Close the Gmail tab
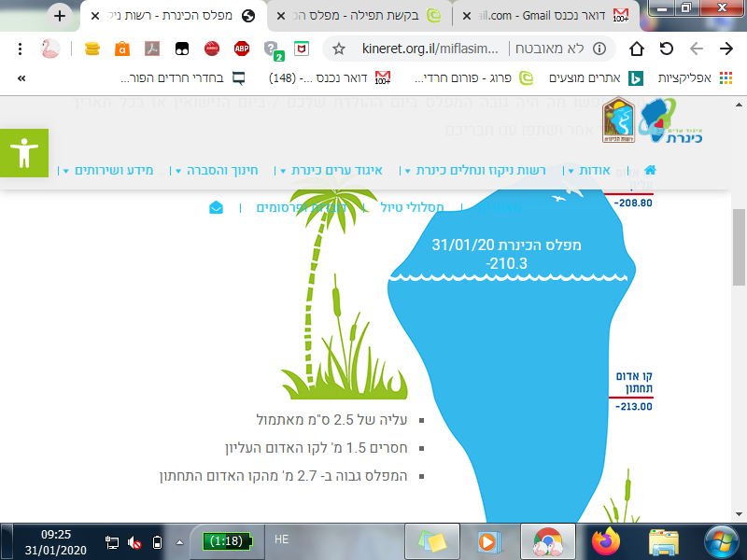Screen dimensions: 747x560 pos(467,16)
